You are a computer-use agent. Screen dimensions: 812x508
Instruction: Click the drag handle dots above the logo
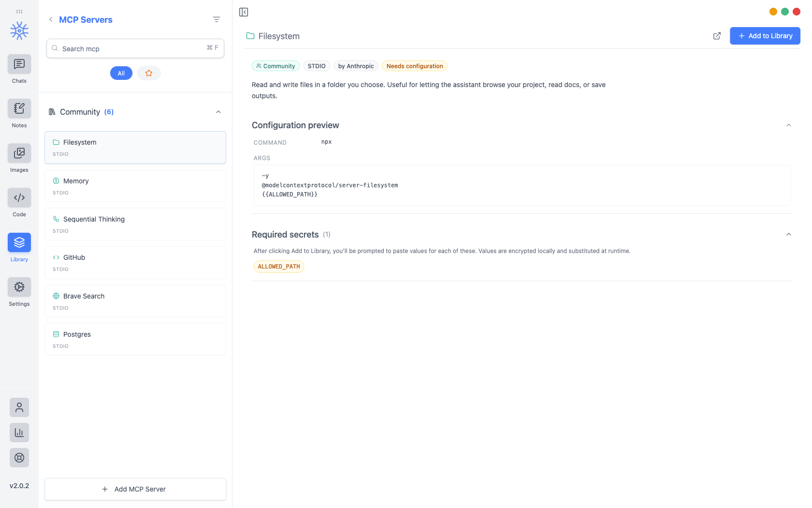click(x=19, y=12)
